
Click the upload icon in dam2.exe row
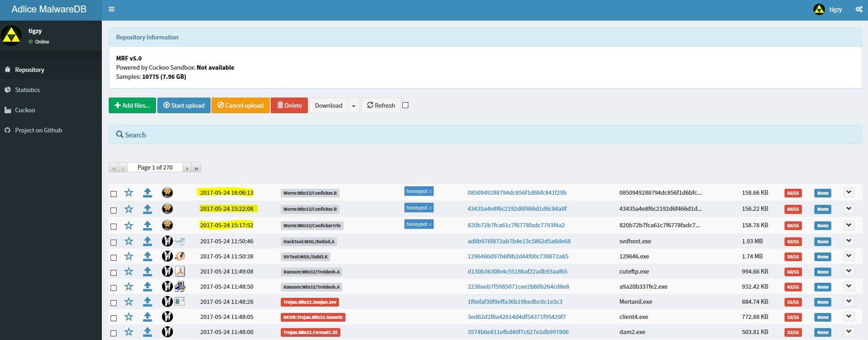tap(147, 332)
